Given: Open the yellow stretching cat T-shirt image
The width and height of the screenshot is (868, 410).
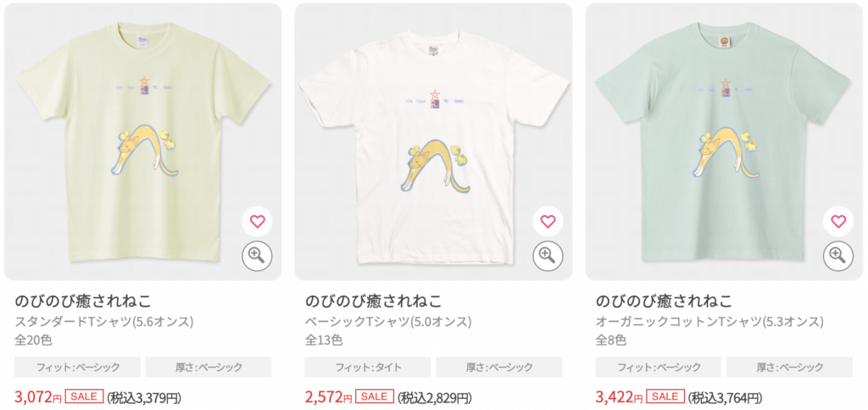Looking at the screenshot, I should (x=142, y=141).
